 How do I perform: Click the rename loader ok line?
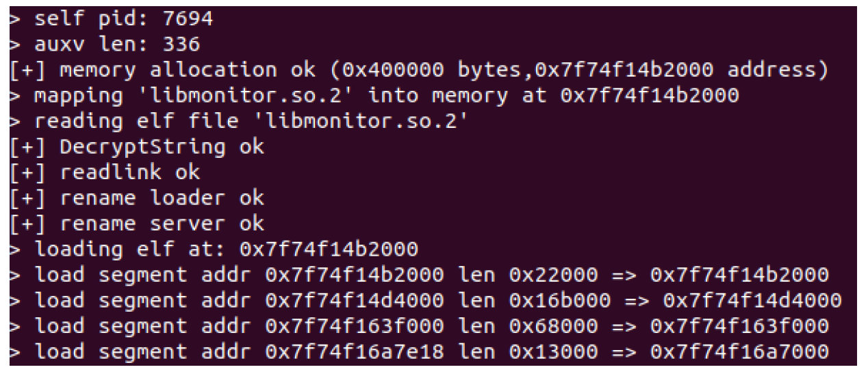(x=161, y=198)
